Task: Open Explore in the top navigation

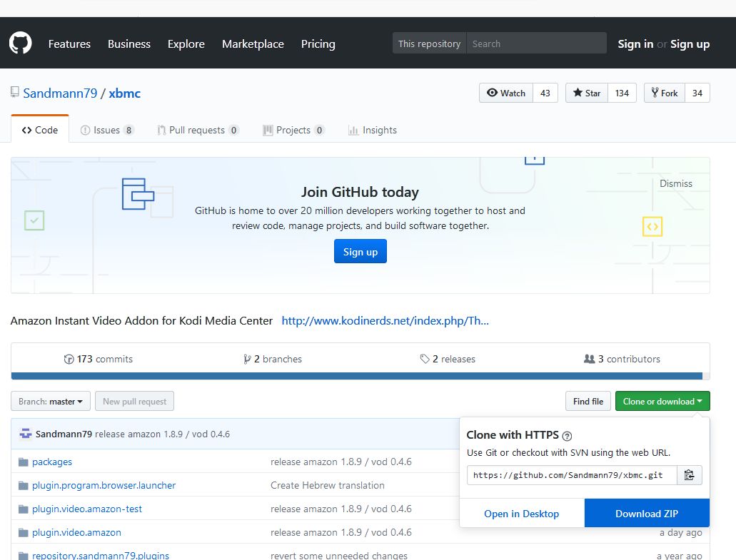Action: tap(186, 44)
